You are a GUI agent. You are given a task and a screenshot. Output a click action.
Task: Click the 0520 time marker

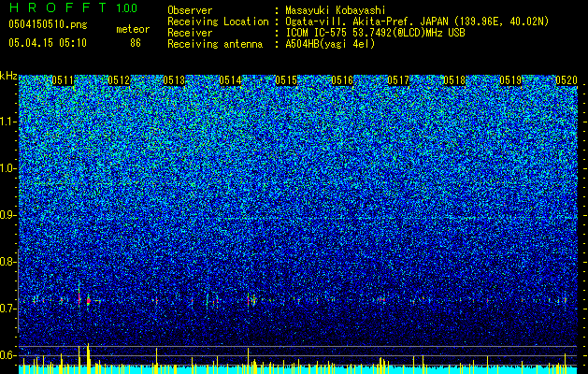(x=566, y=80)
